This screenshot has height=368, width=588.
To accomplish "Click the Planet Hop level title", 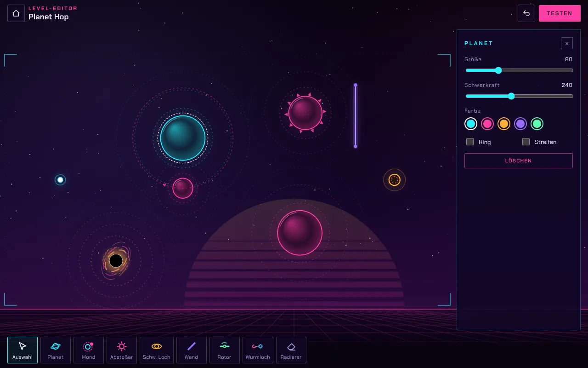I will pos(49,17).
